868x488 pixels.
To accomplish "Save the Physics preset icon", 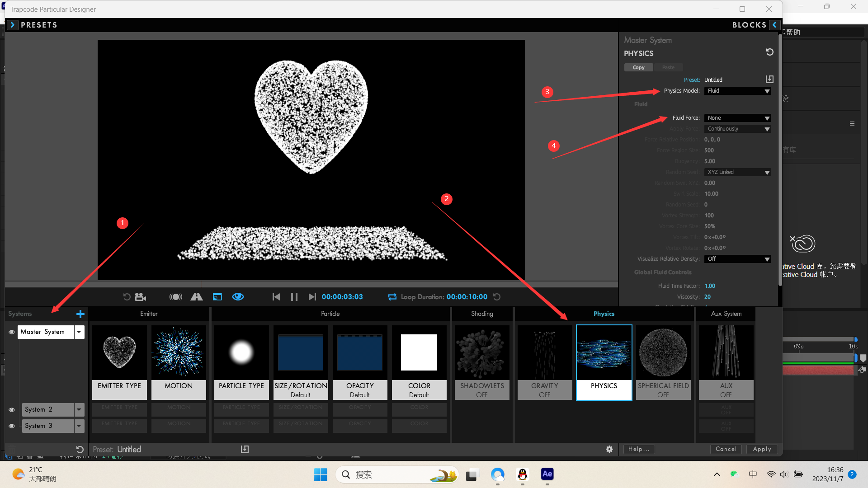I will (x=769, y=80).
